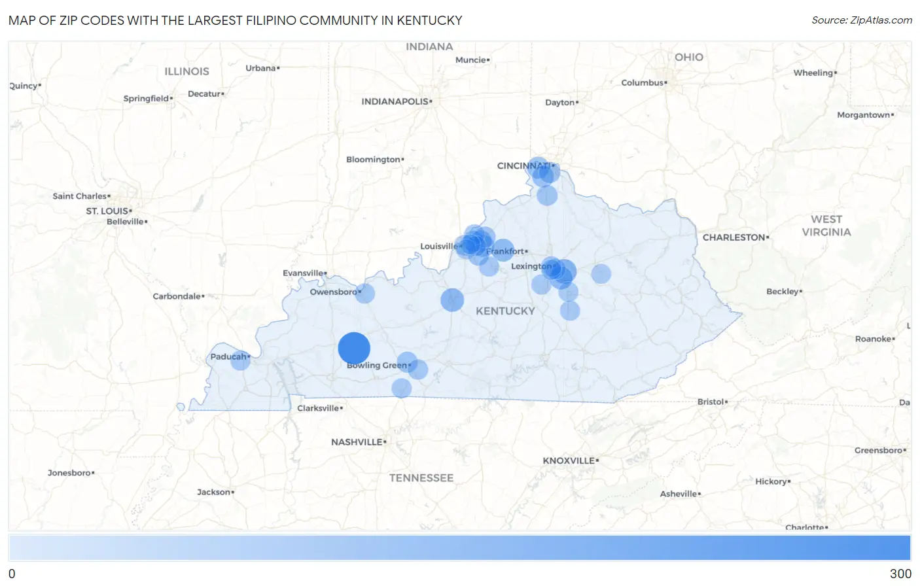Click the Carbondale city label
This screenshot has height=588, width=920.
point(178,296)
